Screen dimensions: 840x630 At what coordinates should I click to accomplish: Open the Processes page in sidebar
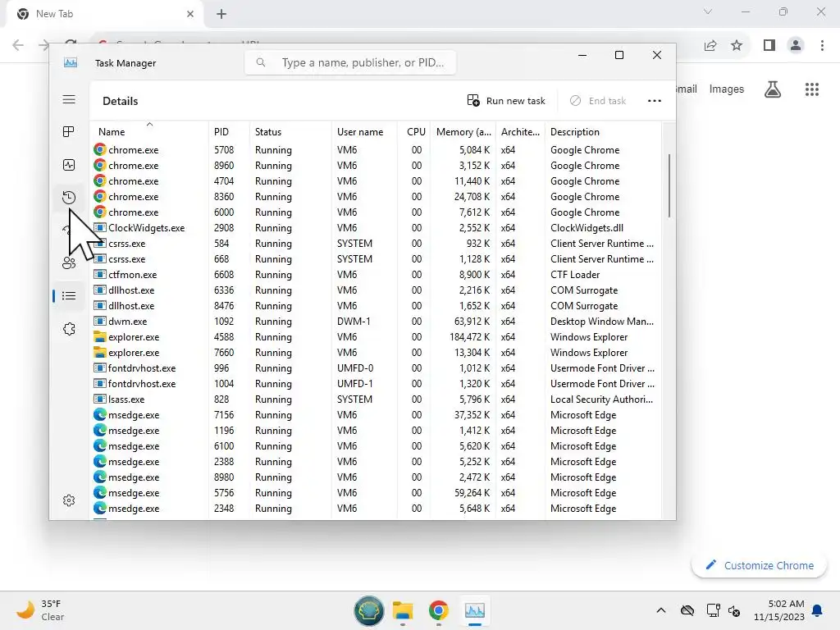point(69,132)
